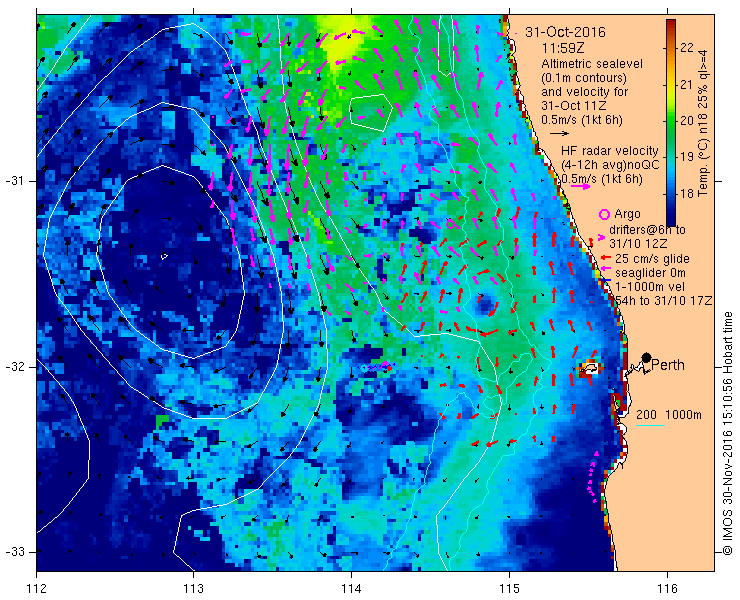Click the 'Altimetric sealevel' legend text
Image resolution: width=740 pixels, height=600 pixels.
[x=592, y=63]
